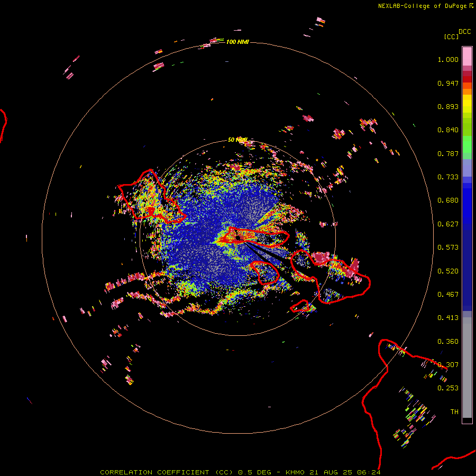This screenshot has height=476, width=476.
Task: Click the 0.733 colorbar value label
Action: pyautogui.click(x=448, y=177)
